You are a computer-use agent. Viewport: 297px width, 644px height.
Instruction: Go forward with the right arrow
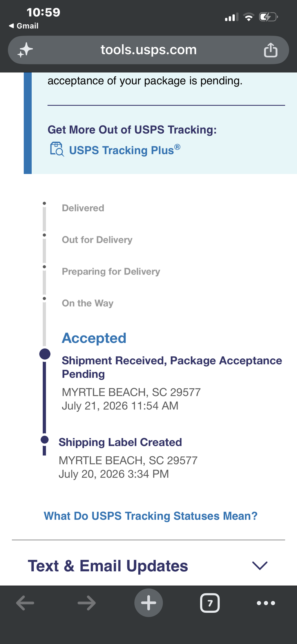[87, 603]
